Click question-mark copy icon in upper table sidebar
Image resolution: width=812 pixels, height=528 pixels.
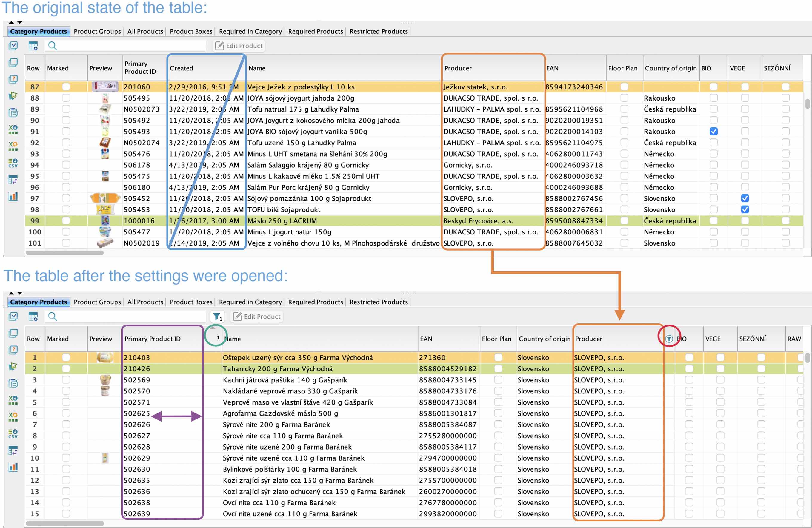point(13,79)
